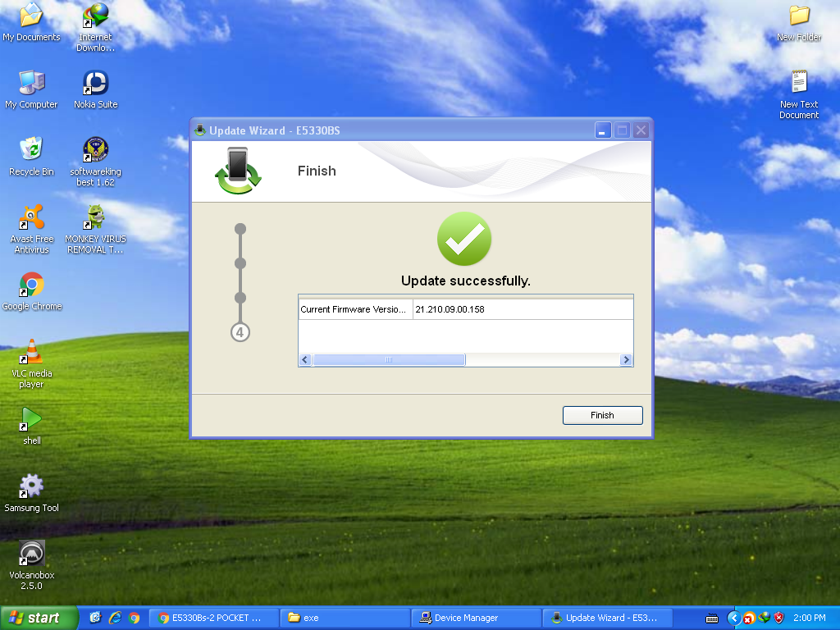The image size is (840, 630).
Task: Click the horizontal scrollbar left arrow
Action: pos(305,360)
